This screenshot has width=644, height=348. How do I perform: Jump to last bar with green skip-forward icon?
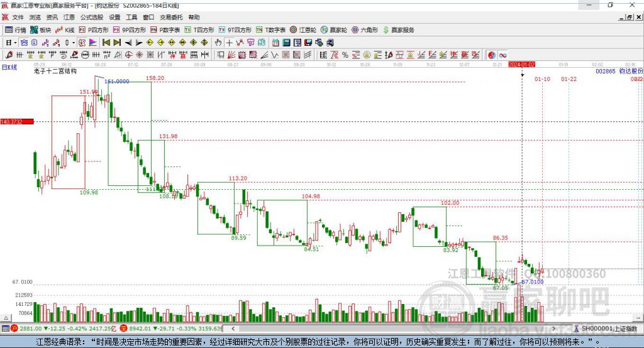[x=117, y=43]
